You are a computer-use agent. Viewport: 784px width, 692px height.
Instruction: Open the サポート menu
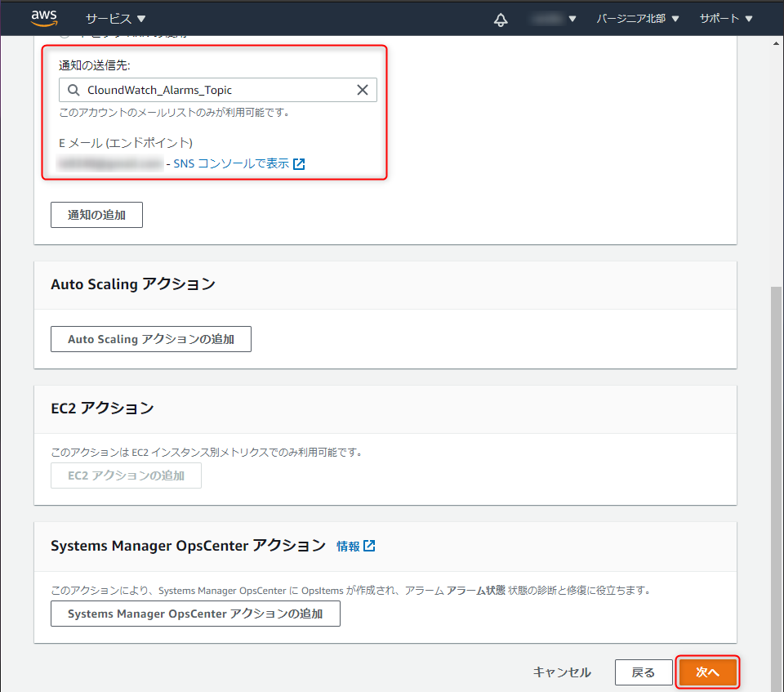[x=726, y=19]
